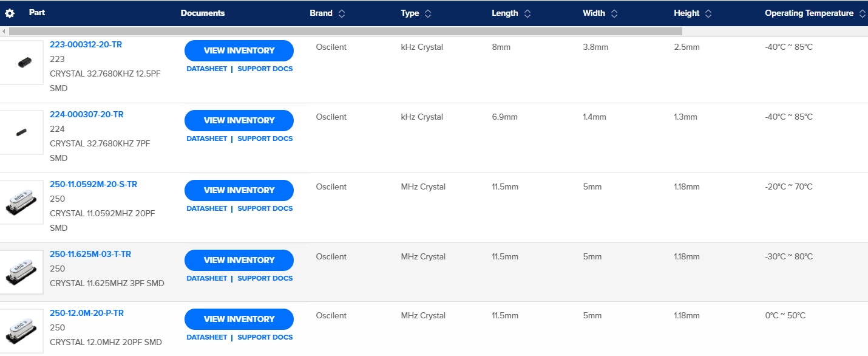Open part link 250-11.625M-03-T-TR
The height and width of the screenshot is (356, 868).
90,254
